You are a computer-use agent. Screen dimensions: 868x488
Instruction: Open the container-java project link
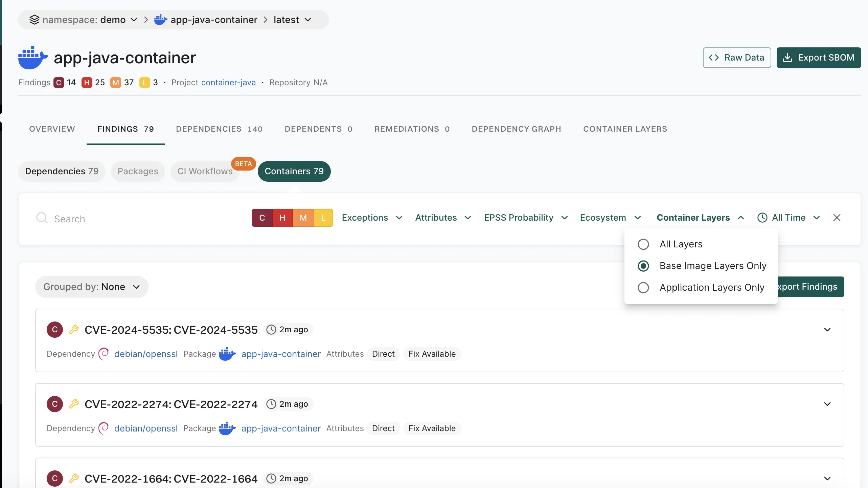(228, 83)
